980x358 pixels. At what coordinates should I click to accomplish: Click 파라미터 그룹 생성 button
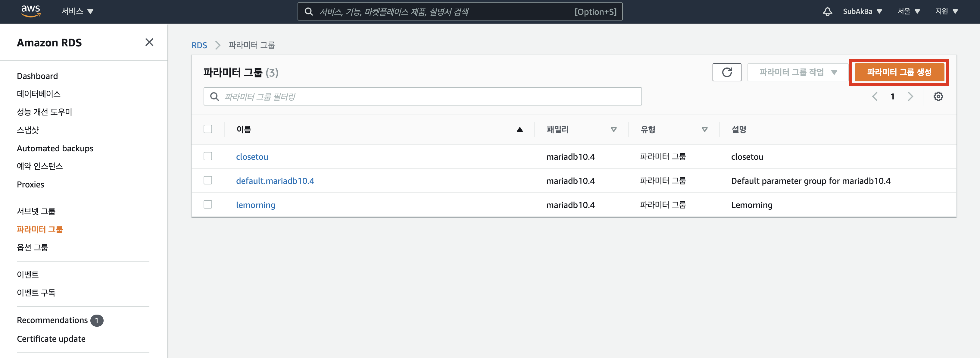899,72
